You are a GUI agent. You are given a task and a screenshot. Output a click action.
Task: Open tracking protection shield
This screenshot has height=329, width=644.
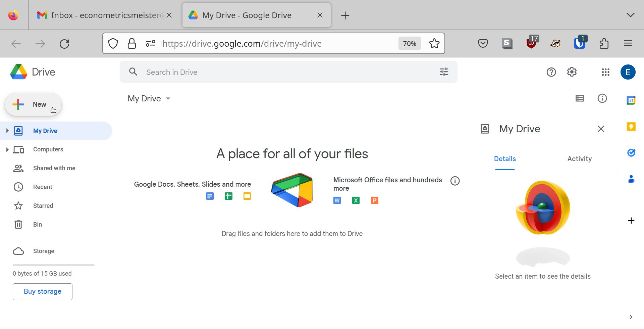point(113,43)
